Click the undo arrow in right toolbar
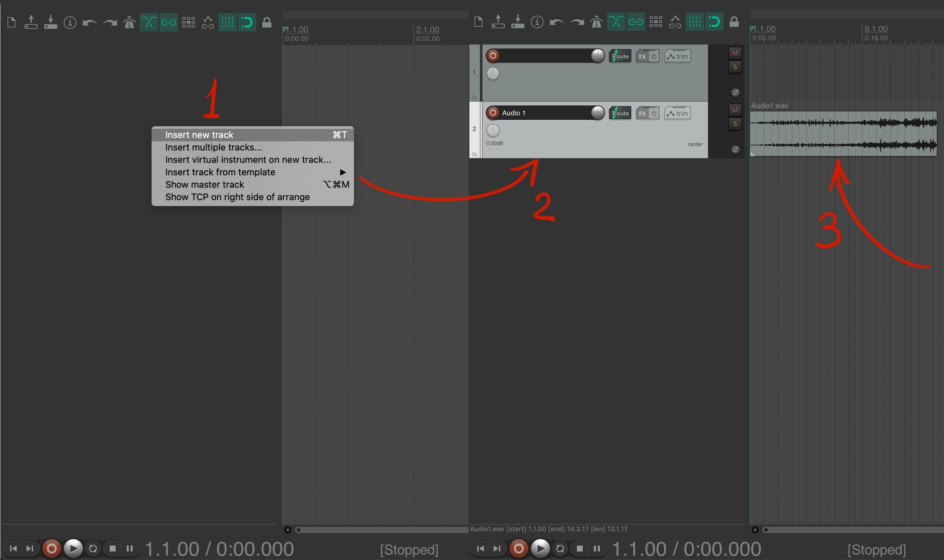The height and width of the screenshot is (560, 944). (557, 22)
